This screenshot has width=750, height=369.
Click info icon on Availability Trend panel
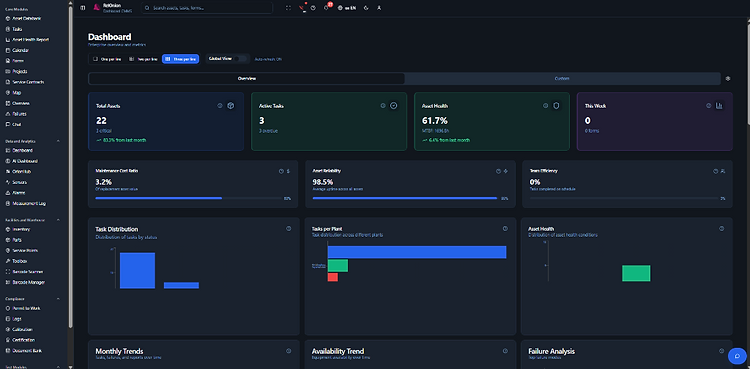505,351
